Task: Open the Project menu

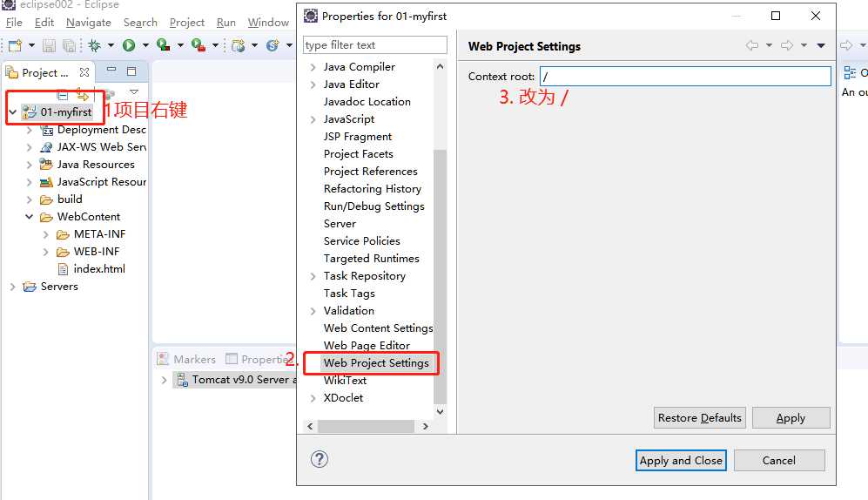Action: coord(187,23)
